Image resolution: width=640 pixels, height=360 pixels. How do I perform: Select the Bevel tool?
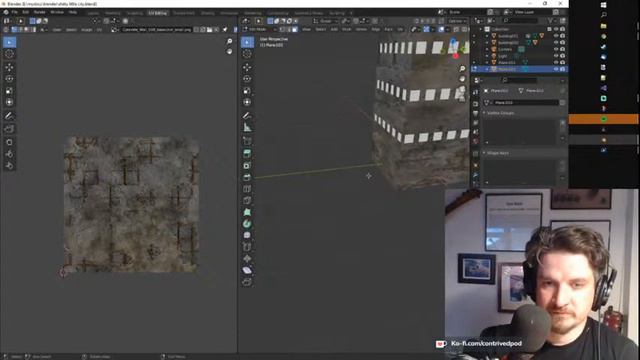(x=247, y=178)
